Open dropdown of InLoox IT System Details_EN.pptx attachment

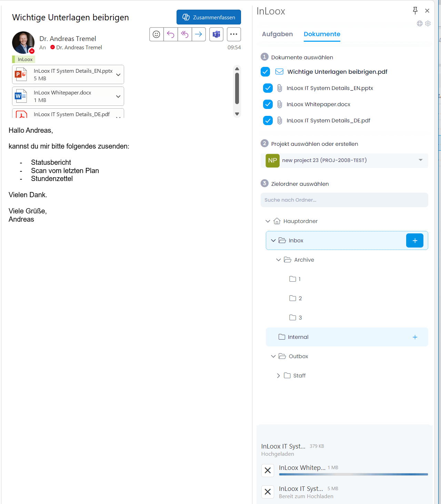pos(118,74)
